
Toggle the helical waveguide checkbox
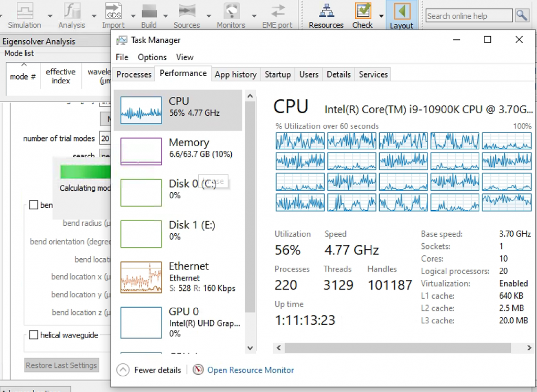pyautogui.click(x=34, y=335)
